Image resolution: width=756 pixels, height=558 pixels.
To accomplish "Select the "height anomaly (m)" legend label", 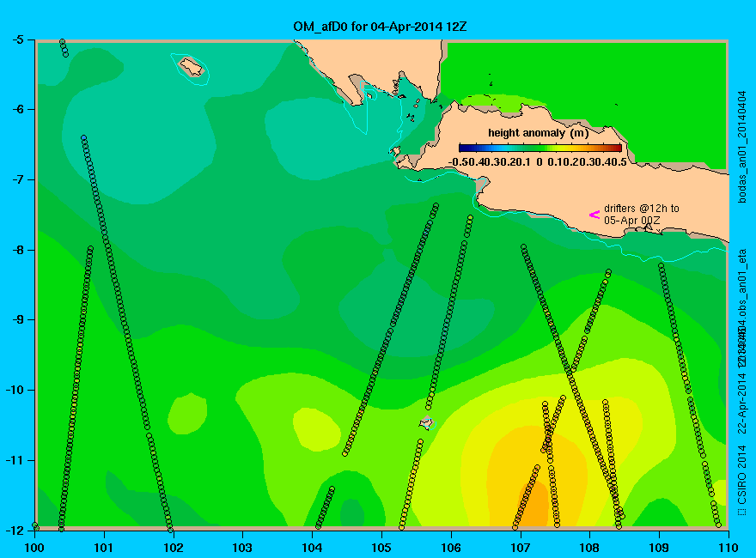I will 538,133.
